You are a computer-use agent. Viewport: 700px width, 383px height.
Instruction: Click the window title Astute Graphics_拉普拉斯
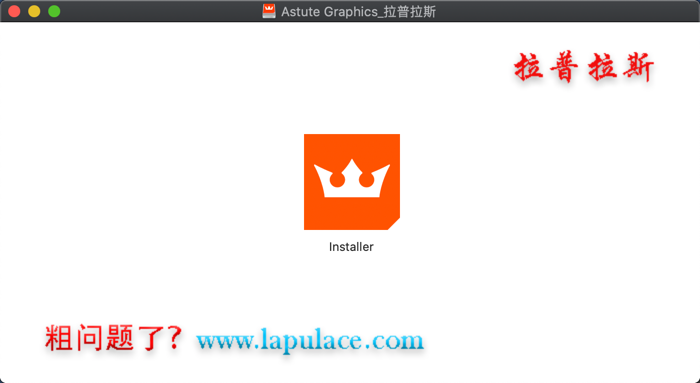358,12
